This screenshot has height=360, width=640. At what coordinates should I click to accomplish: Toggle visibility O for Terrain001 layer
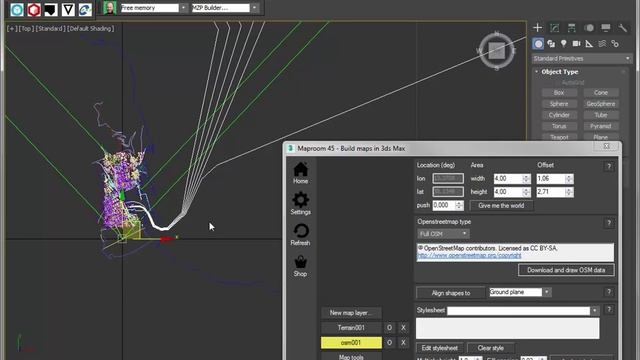pos(389,328)
